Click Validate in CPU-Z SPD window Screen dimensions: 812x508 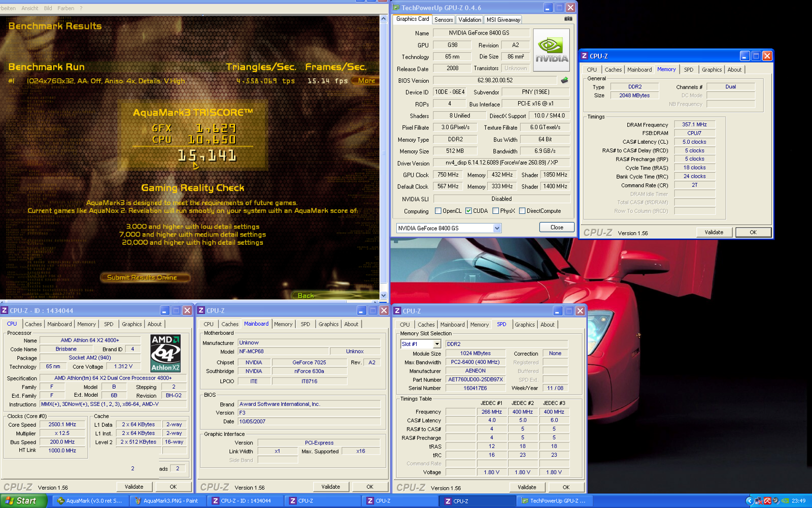(x=527, y=487)
